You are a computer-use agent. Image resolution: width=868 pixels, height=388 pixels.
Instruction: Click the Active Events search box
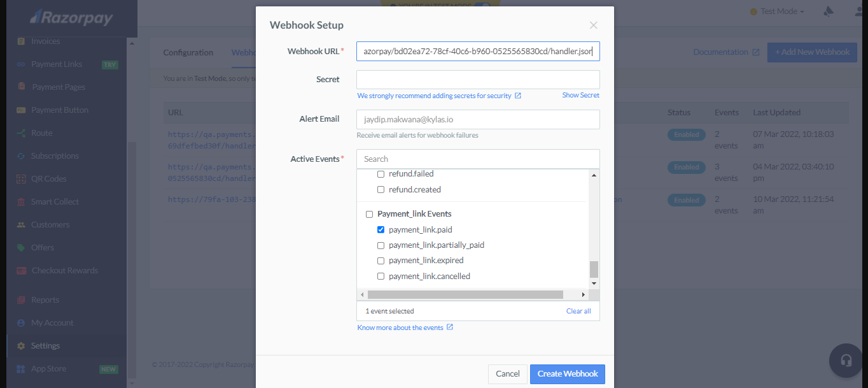click(478, 159)
